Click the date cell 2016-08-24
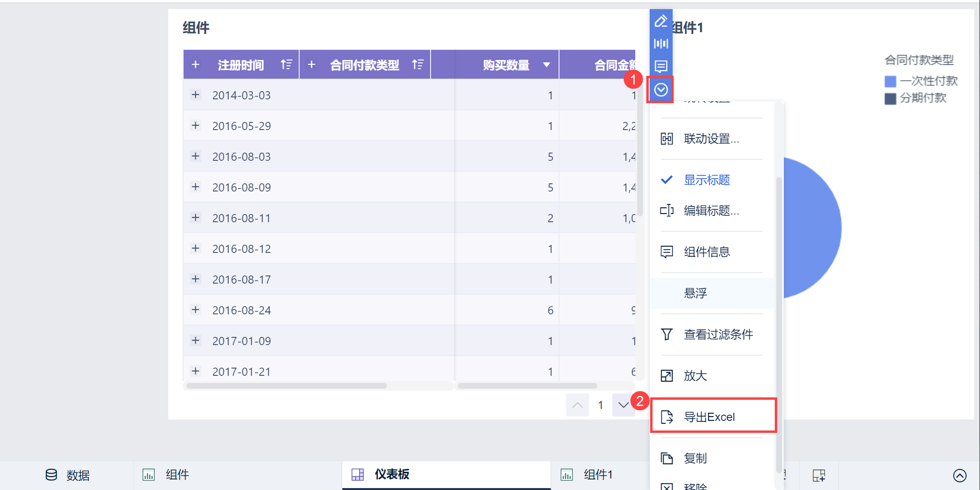 (x=242, y=311)
